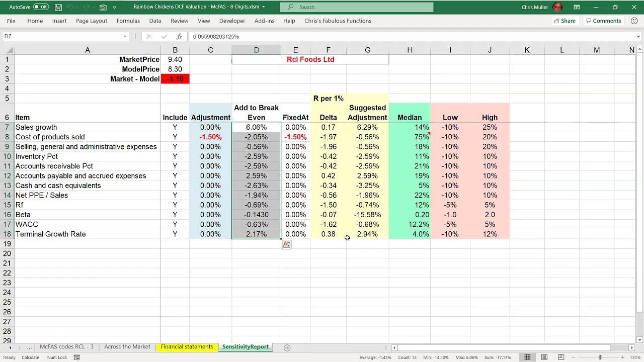
Task: Click the macro recording icon in status bar
Action: coord(77,357)
